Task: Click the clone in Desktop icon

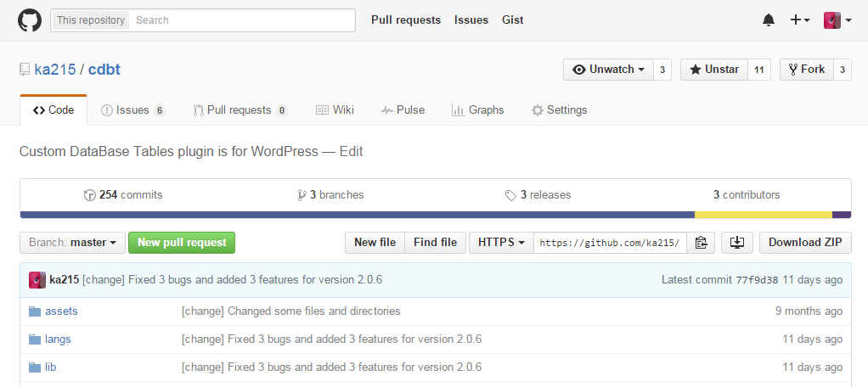Action: [x=737, y=243]
